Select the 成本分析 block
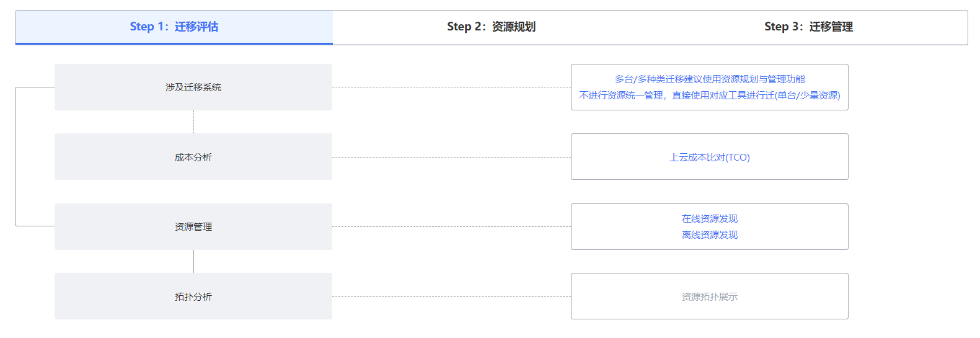This screenshot has height=338, width=980. (x=193, y=157)
